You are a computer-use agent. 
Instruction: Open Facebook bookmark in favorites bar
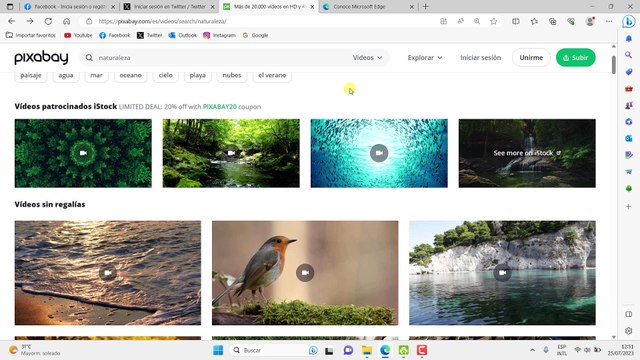[x=115, y=36]
